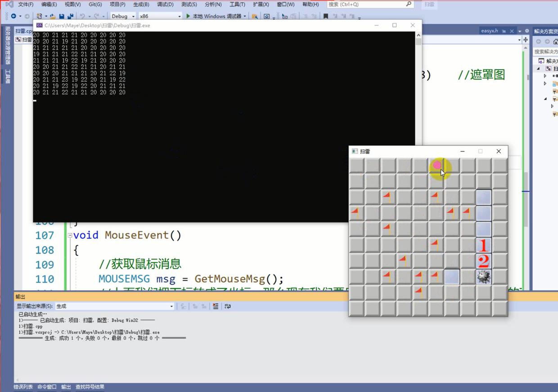Click the navigate backward arrow icon
Screen dimensions: 558x392
point(13,16)
